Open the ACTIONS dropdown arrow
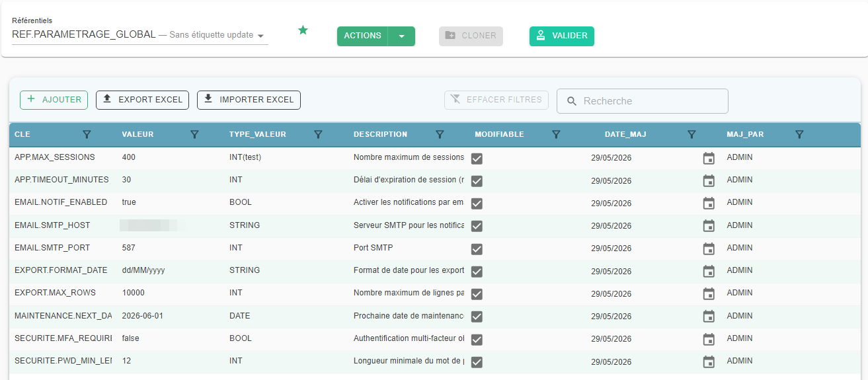 point(401,36)
